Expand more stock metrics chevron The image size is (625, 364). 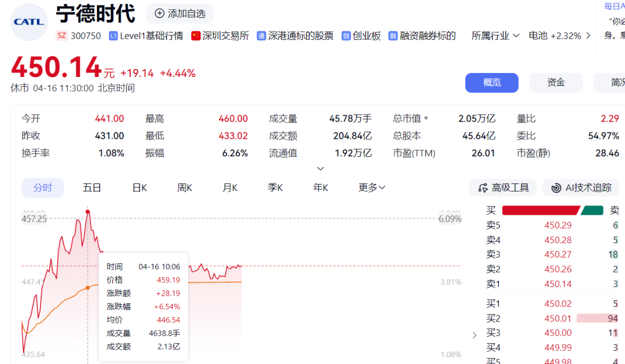click(321, 169)
